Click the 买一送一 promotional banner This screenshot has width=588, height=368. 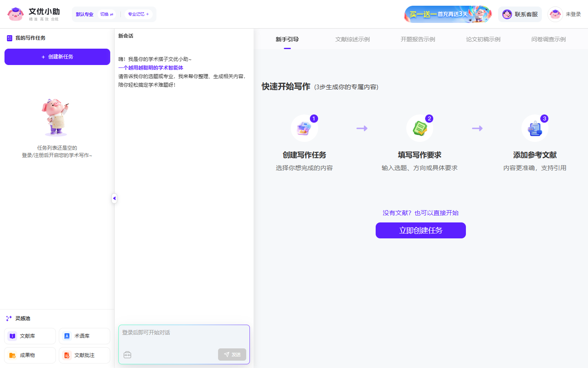coord(448,14)
